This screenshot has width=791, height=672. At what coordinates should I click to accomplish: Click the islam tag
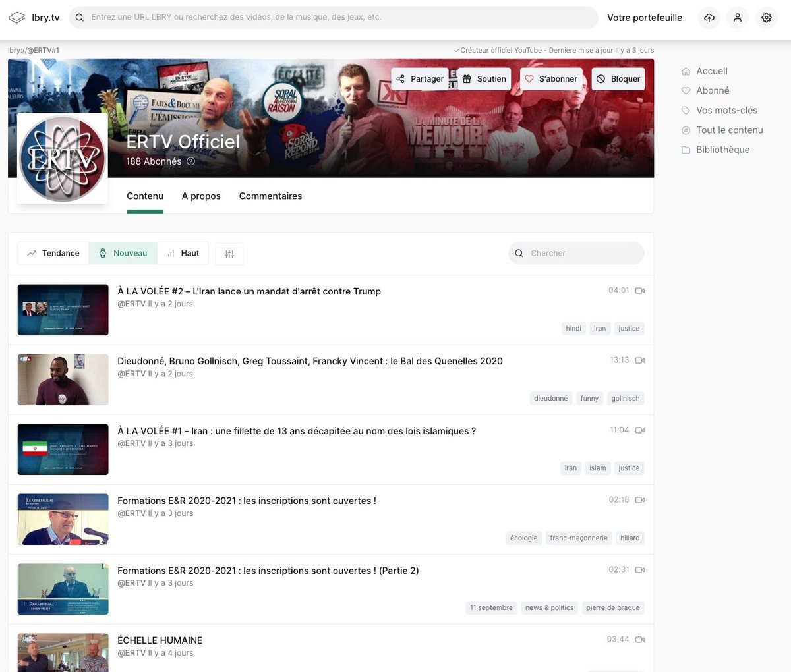click(598, 468)
